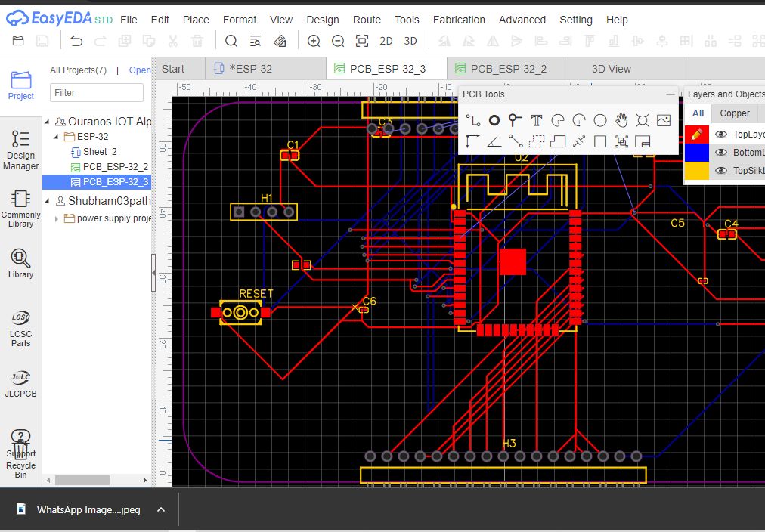Open LCSC Parts from the sidebar
Screen dimensions: 765x532
[x=20, y=327]
